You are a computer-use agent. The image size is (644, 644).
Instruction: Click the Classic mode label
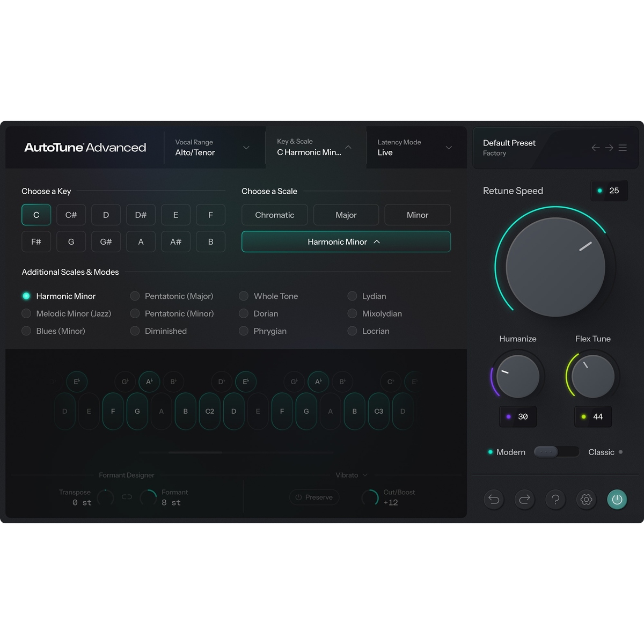601,452
